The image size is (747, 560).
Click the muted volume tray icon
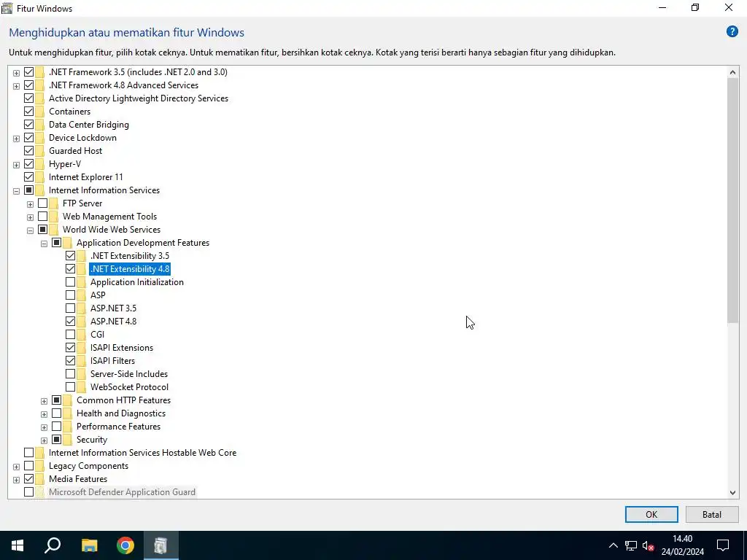click(x=648, y=545)
